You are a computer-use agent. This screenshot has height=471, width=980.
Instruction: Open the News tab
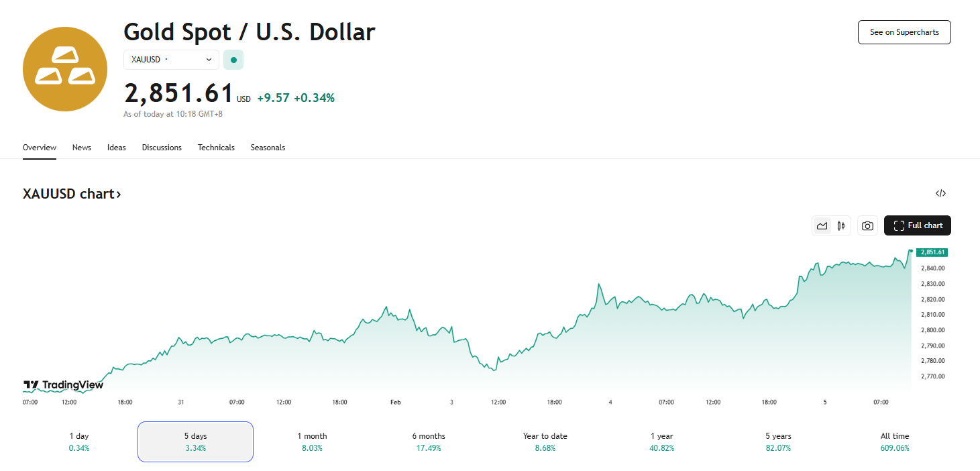click(x=81, y=148)
